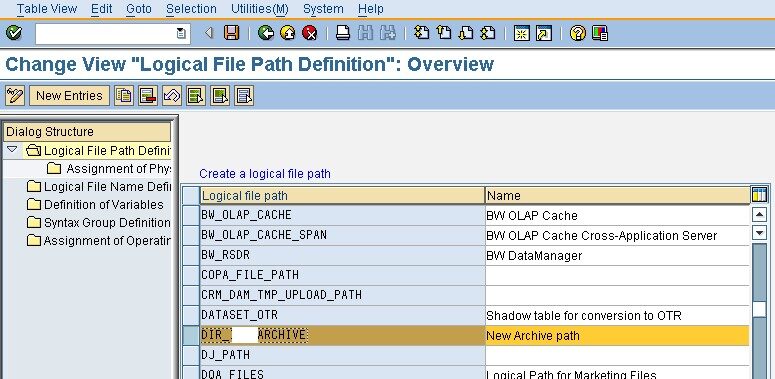Click the table scroll down arrow
The width and height of the screenshot is (775, 379).
pyautogui.click(x=759, y=232)
